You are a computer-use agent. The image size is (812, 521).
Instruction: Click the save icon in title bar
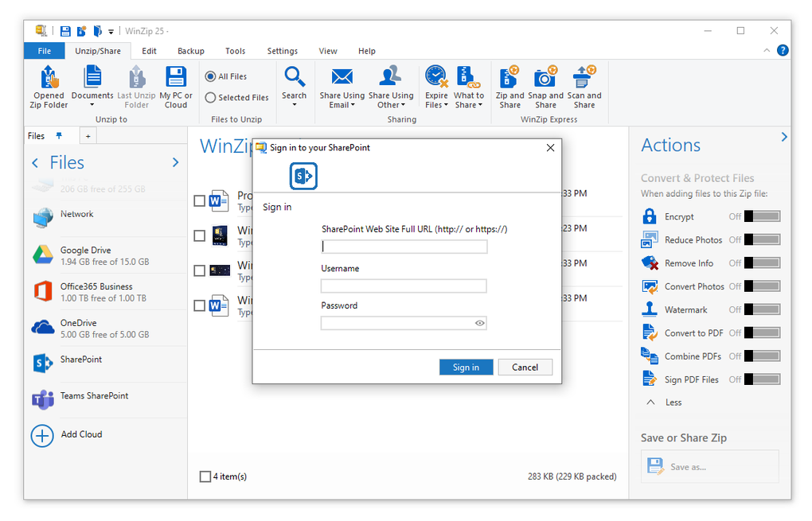pos(65,31)
